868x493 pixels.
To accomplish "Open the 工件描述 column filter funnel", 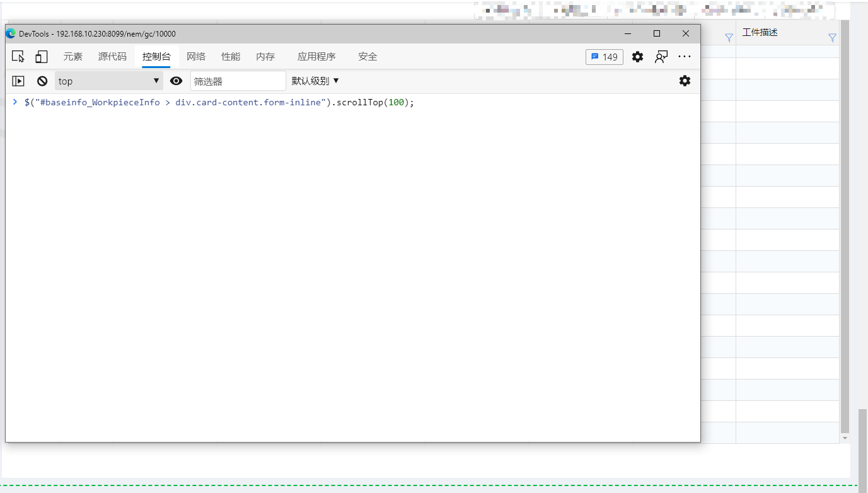I will (831, 37).
